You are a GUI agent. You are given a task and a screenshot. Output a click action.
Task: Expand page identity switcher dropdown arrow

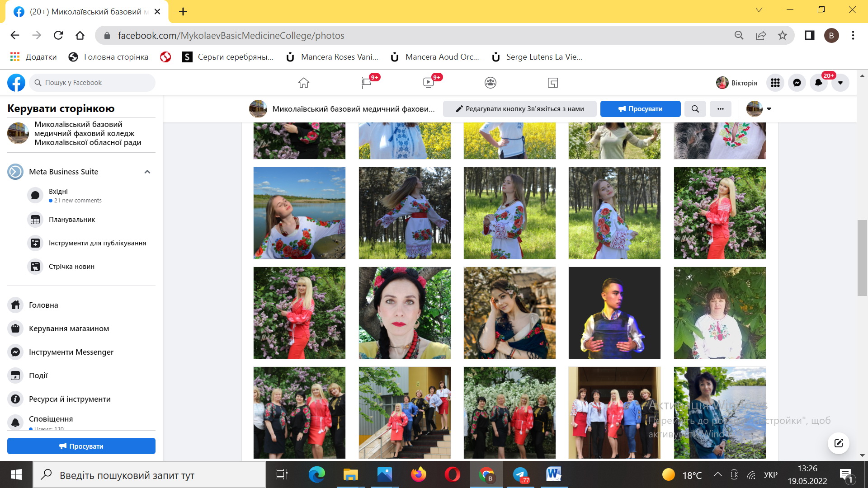pyautogui.click(x=769, y=109)
